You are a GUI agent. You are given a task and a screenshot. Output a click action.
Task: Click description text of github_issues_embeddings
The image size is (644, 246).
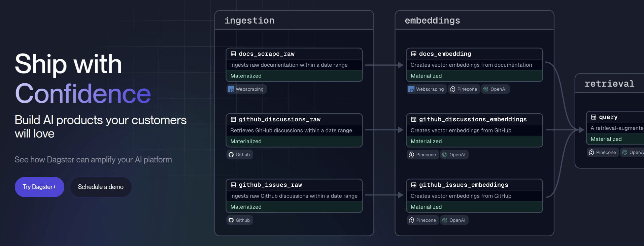(461, 196)
